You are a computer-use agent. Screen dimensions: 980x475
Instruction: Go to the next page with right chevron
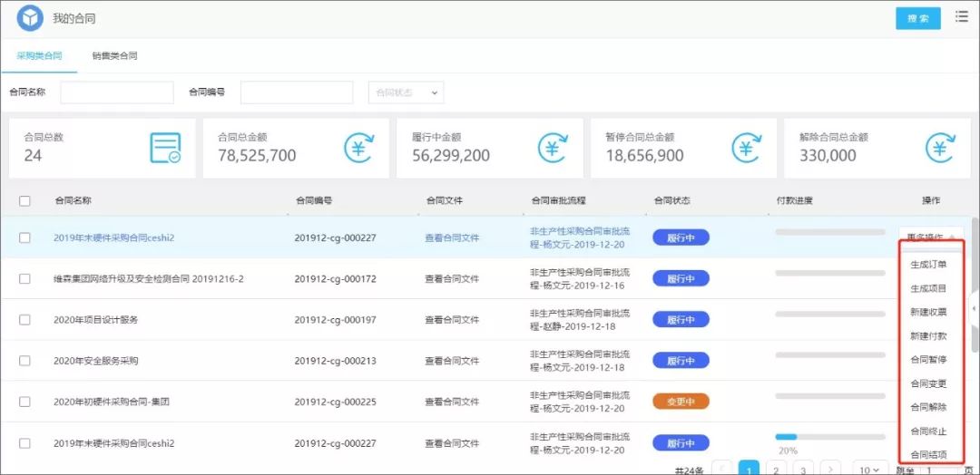(x=830, y=470)
